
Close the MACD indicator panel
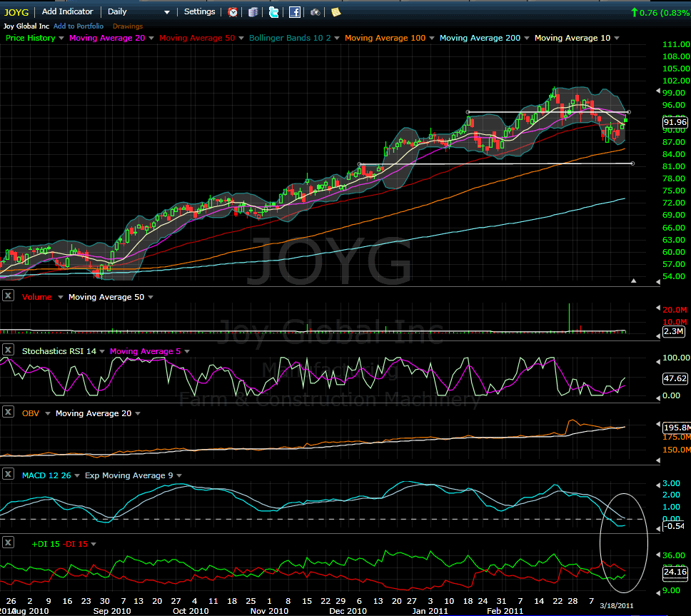click(x=8, y=474)
